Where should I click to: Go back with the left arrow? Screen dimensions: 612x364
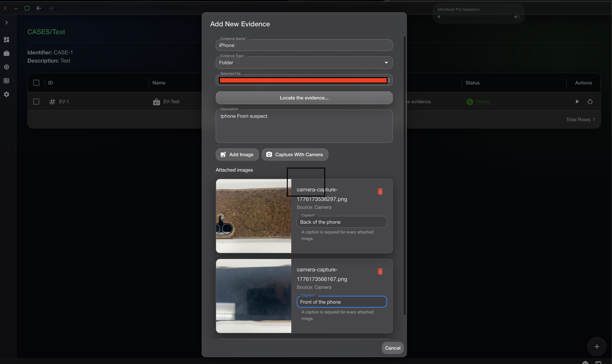38,8
